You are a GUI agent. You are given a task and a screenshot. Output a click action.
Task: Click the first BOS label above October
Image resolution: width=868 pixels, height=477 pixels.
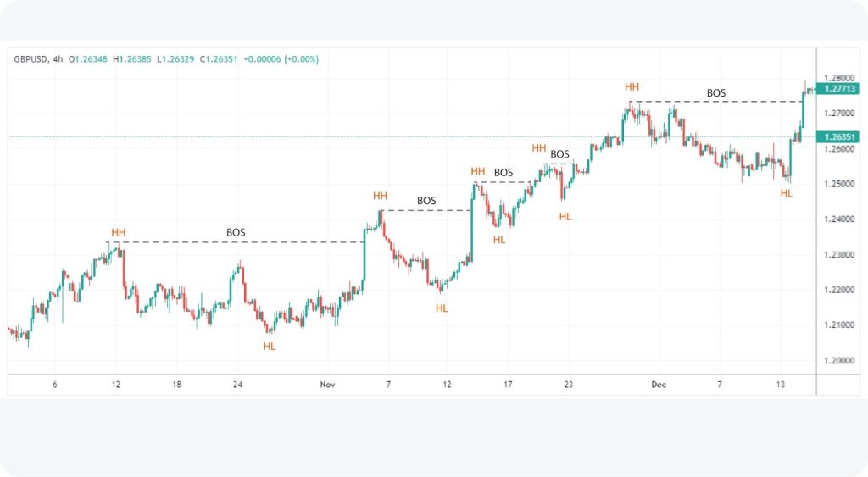[x=236, y=232]
